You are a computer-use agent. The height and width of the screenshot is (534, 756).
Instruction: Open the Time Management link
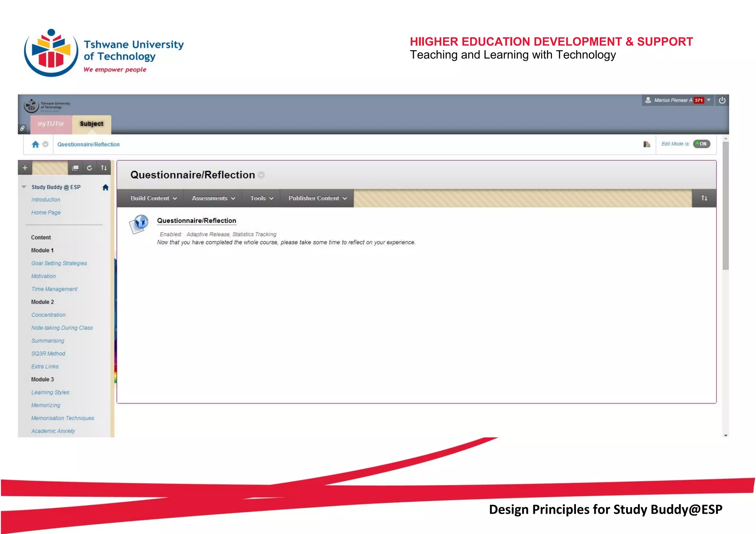coord(54,289)
